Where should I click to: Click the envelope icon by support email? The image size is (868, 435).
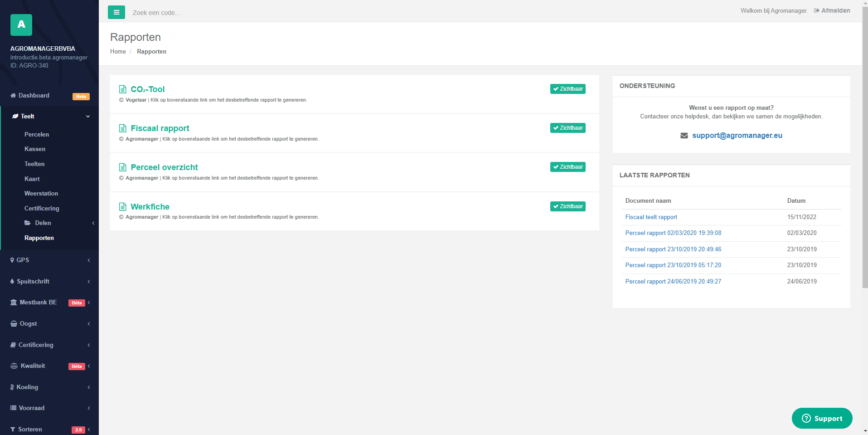[684, 136]
